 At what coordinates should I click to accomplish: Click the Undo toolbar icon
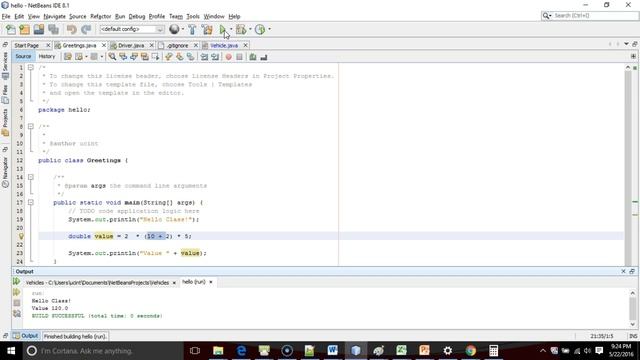point(71,29)
